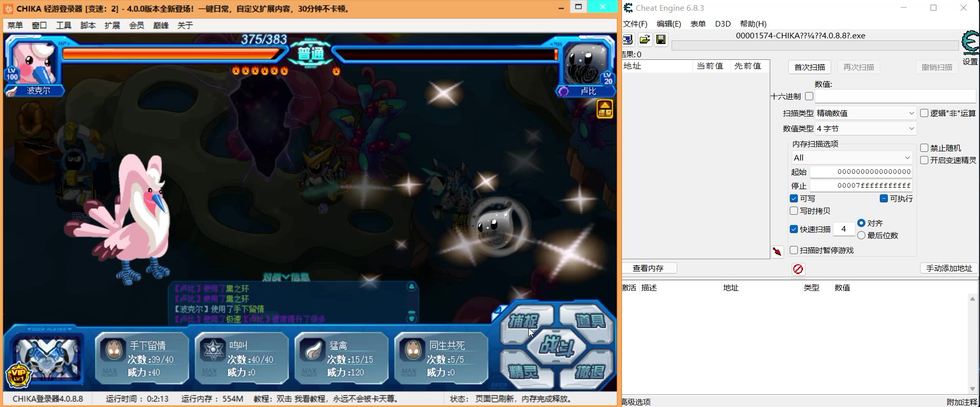Select the 对齐 alignment radio button
This screenshot has width=980, height=407.
(x=861, y=223)
